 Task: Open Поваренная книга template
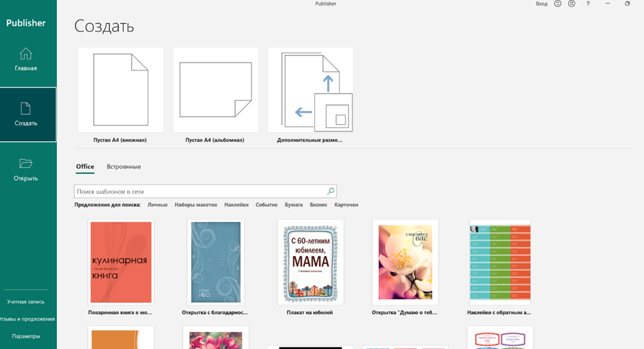(121, 263)
